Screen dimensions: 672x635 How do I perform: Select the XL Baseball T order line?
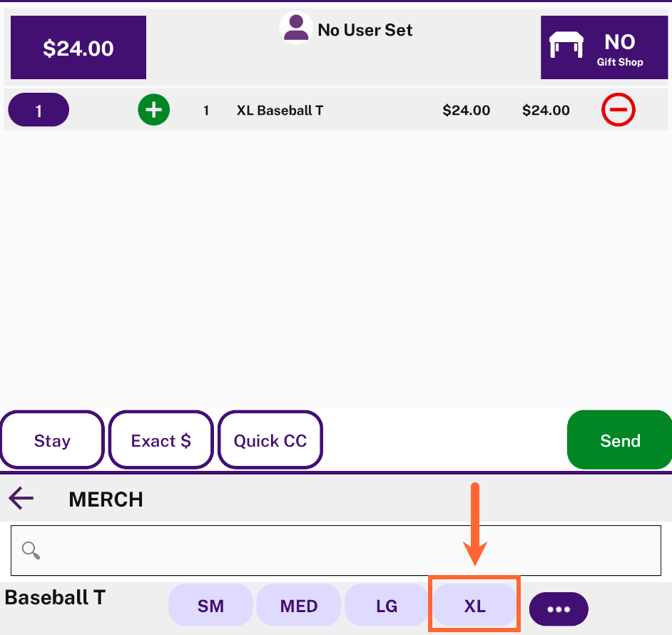[336, 110]
